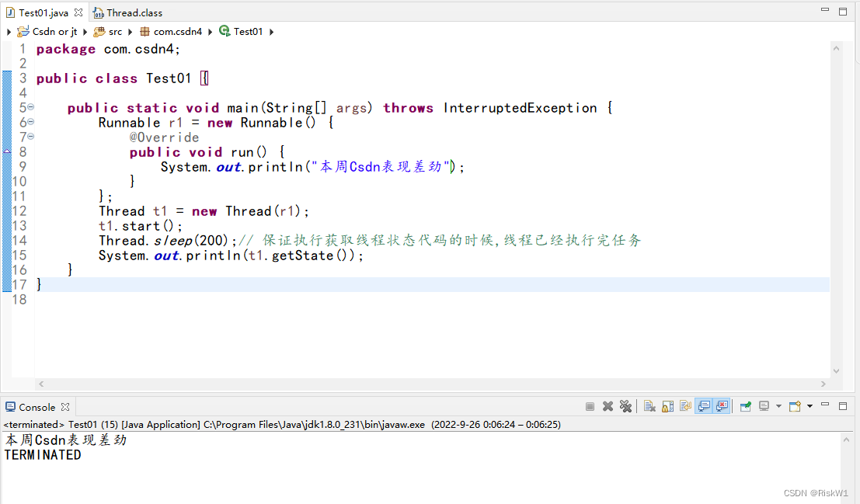Click the string "本周Csdn表现差劲" in println
The image size is (860, 504).
pyautogui.click(x=381, y=167)
